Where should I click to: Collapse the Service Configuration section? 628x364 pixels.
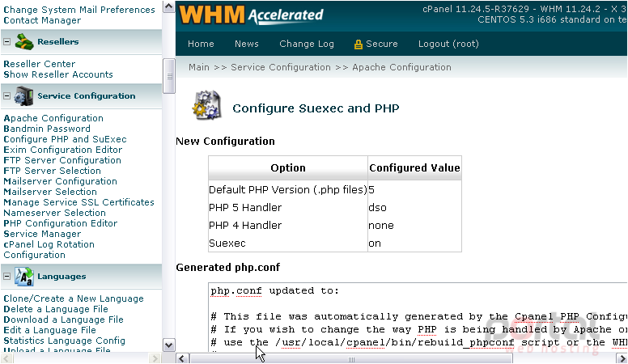point(6,96)
